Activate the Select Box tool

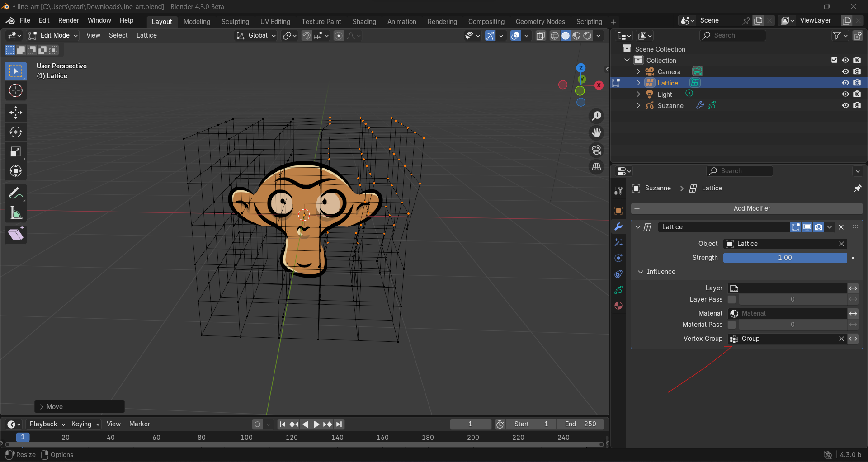[16, 71]
